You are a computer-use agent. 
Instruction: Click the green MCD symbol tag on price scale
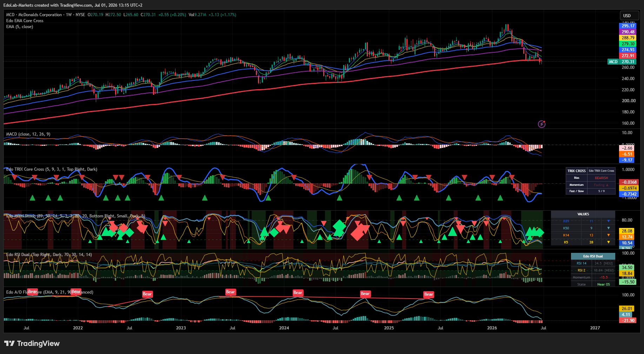pos(613,62)
